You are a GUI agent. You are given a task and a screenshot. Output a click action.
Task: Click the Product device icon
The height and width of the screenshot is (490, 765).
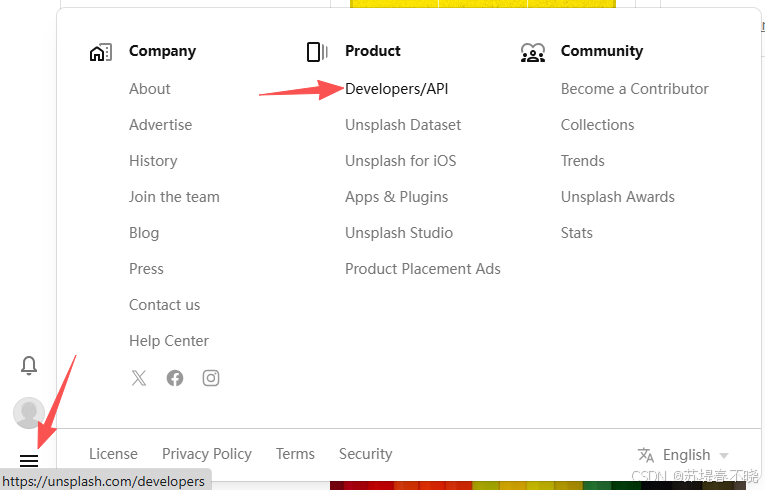click(x=317, y=52)
